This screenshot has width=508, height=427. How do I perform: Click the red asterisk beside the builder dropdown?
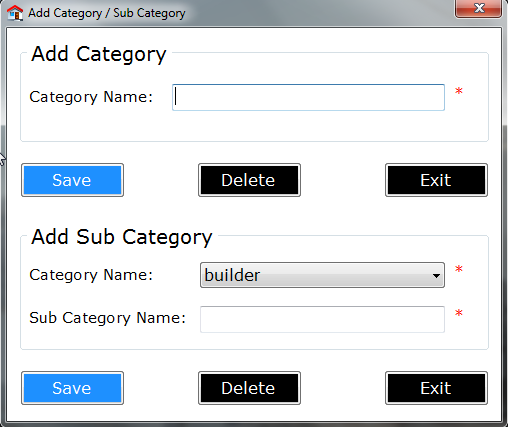459,269
